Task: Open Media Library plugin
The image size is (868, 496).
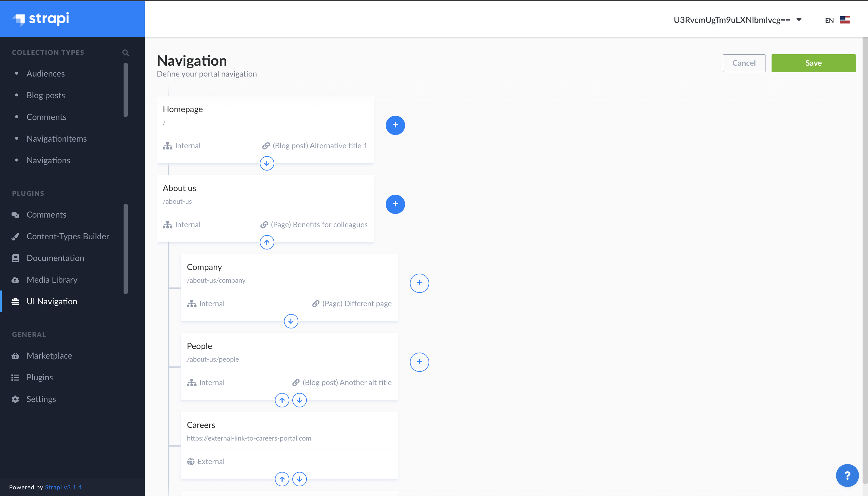Action: point(52,280)
